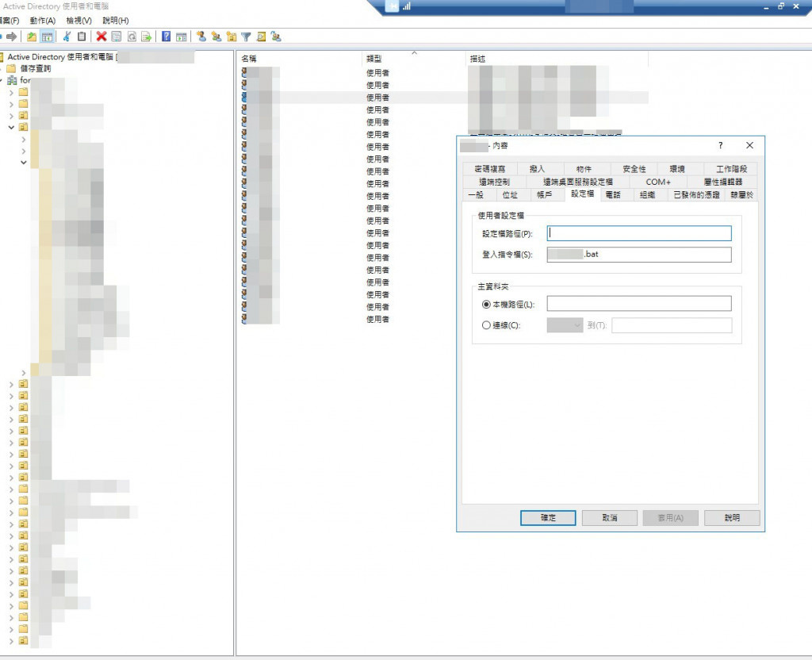This screenshot has height=660, width=812.
Task: Click the 登入指令檔(S) input field
Action: point(639,255)
